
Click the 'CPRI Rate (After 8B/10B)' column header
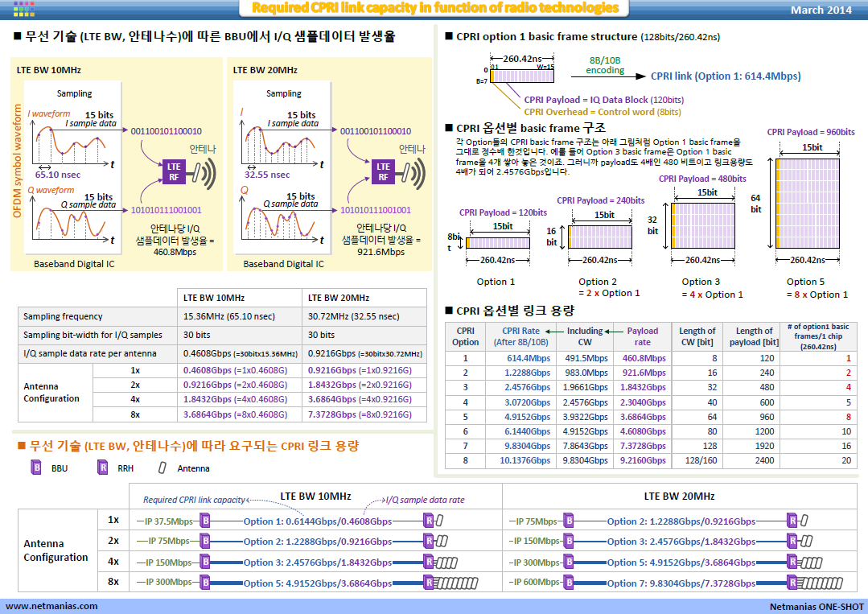point(521,336)
